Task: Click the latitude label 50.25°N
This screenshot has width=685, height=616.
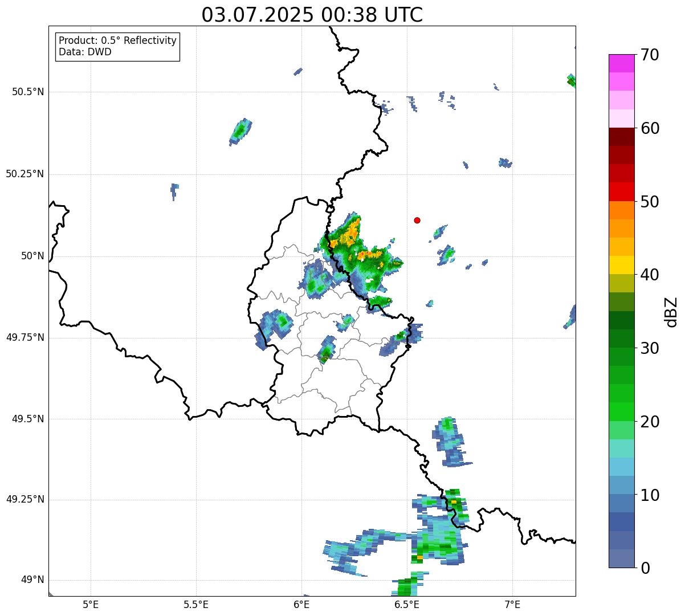Action: 25,174
